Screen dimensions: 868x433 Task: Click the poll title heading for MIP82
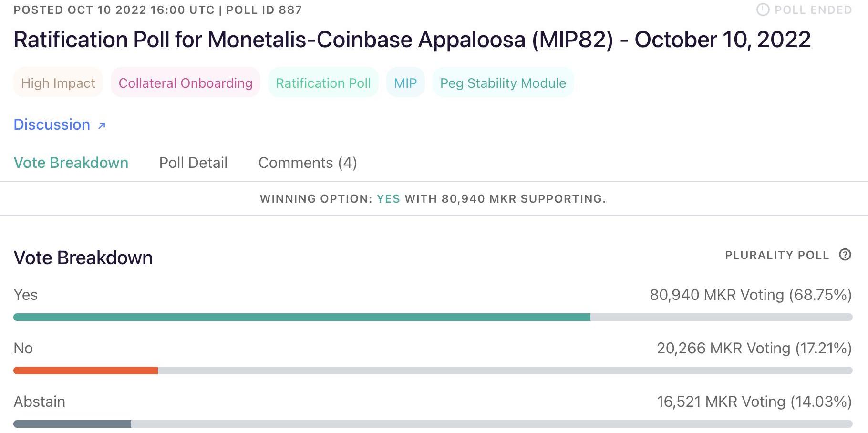click(x=412, y=40)
